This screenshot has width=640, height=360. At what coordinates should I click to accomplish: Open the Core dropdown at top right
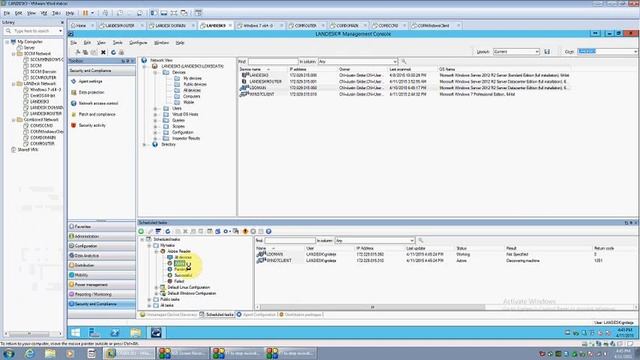[635, 52]
